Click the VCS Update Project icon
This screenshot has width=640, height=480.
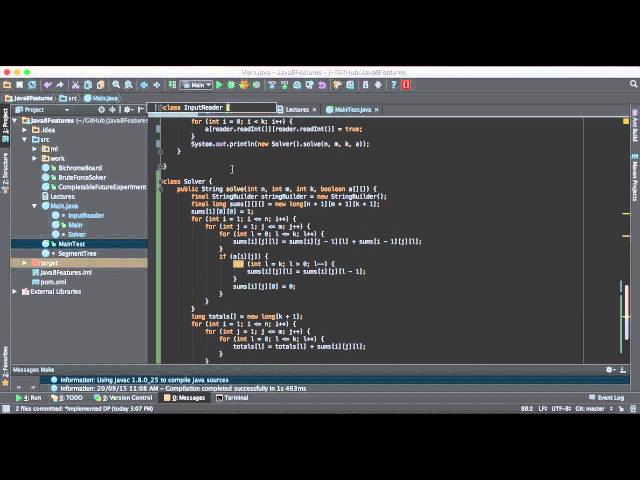[x=272, y=85]
